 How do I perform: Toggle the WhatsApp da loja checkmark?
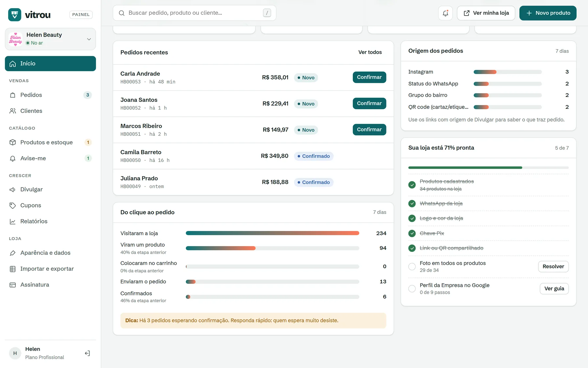(412, 203)
